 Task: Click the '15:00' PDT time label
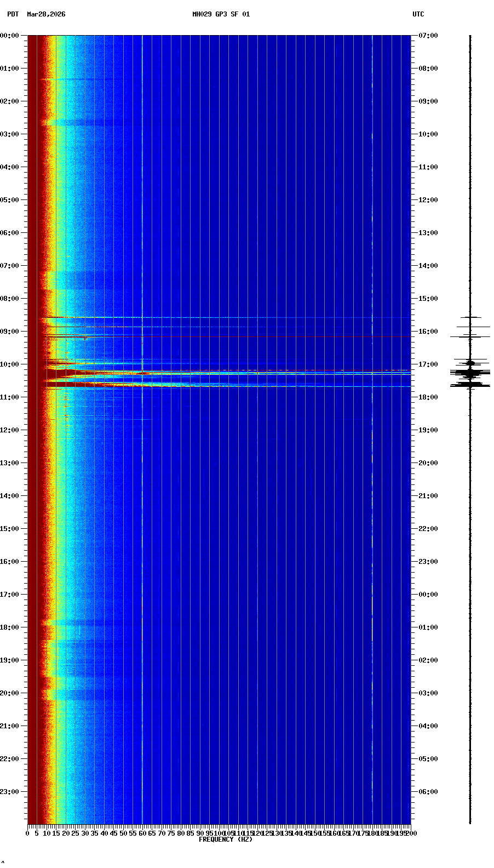tap(9, 529)
